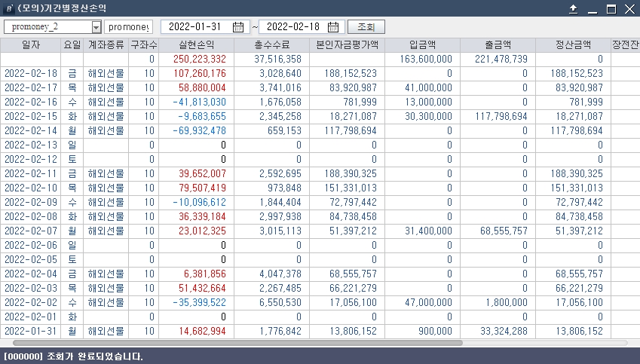Maximize the settlement window

tap(611, 9)
